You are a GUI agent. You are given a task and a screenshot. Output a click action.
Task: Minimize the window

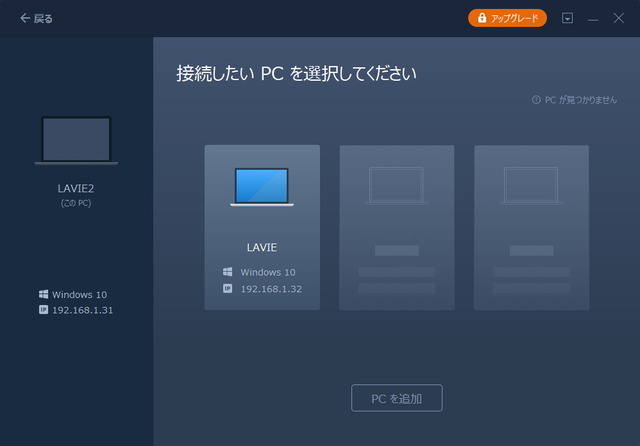pyautogui.click(x=593, y=18)
